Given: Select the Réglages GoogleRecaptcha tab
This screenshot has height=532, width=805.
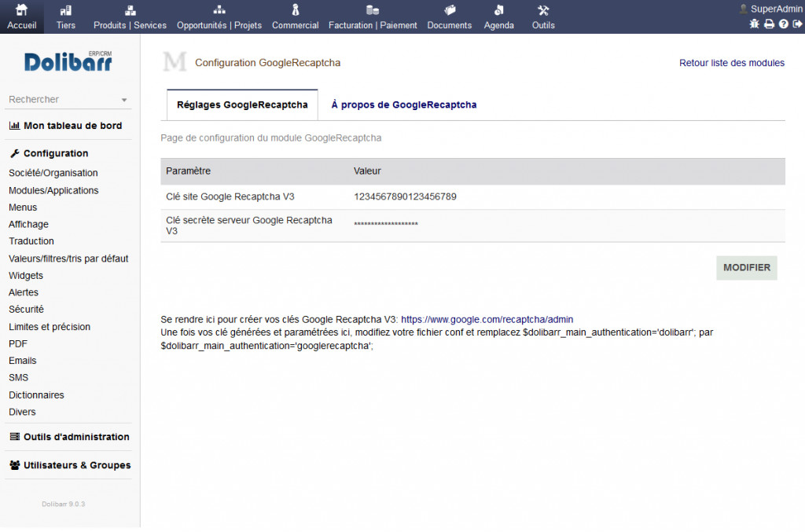Looking at the screenshot, I should (242, 105).
